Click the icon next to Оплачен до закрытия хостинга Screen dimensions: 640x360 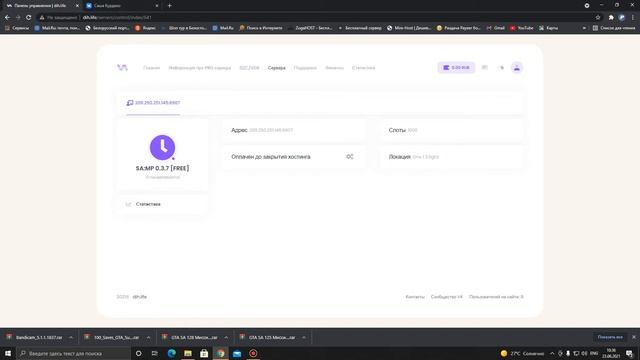pyautogui.click(x=350, y=157)
